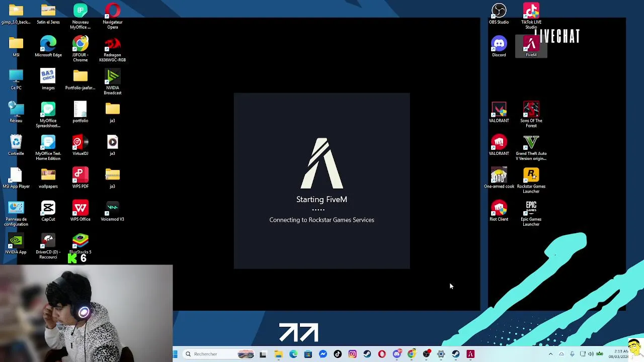Viewport: 644px width, 362px height.
Task: Open MyOffice Text Home Edition
Action: (48, 148)
